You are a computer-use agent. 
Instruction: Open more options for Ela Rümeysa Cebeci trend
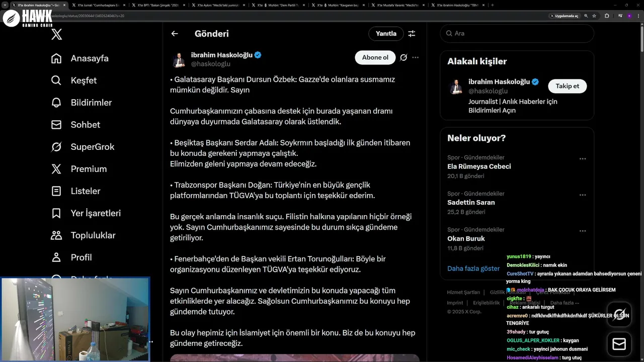pos(583,159)
